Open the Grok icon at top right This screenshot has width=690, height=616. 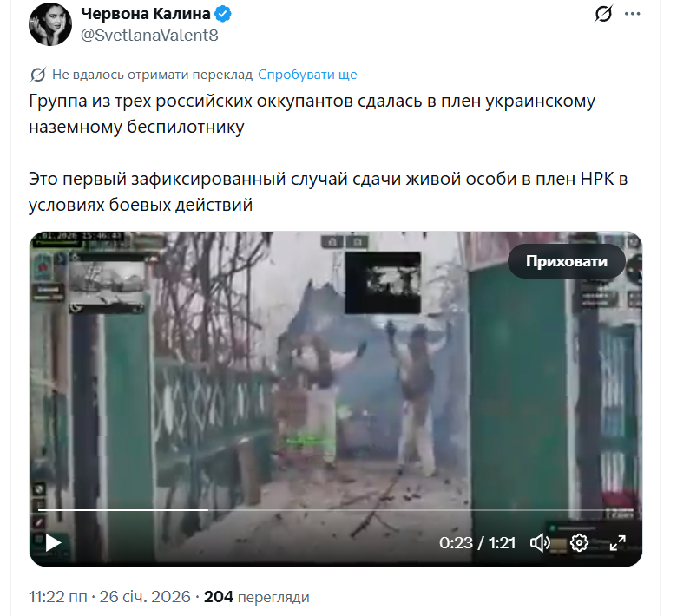[x=603, y=14]
